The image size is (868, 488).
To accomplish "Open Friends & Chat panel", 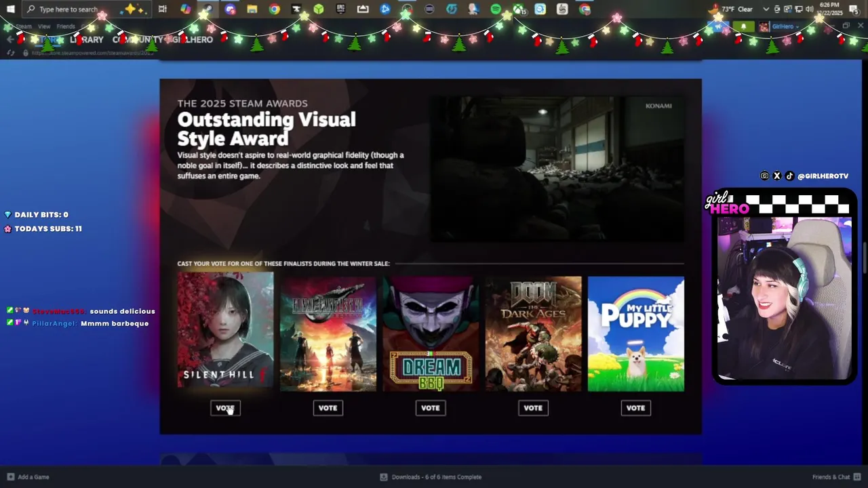I will coord(835,476).
